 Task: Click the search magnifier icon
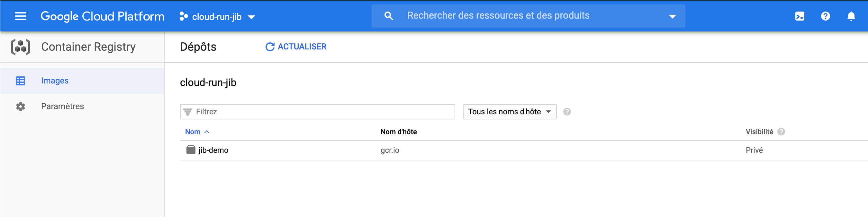click(389, 16)
